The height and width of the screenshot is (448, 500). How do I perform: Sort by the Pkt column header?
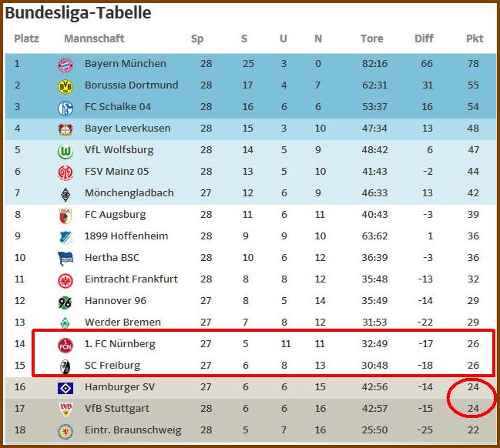click(475, 38)
